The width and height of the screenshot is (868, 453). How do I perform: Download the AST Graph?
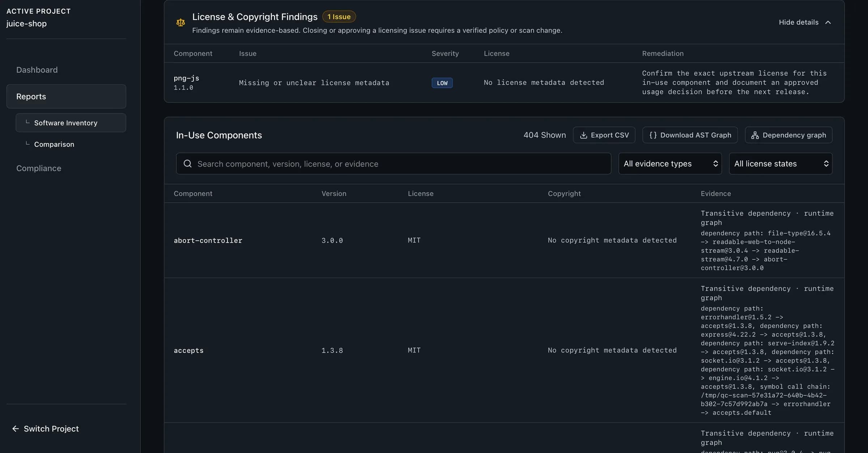tap(690, 135)
